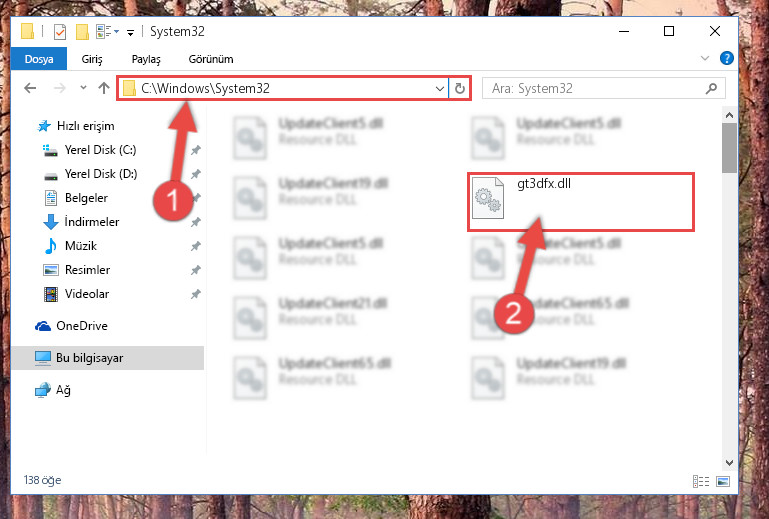
Task: Expand the address bar history dropdown
Action: click(439, 89)
